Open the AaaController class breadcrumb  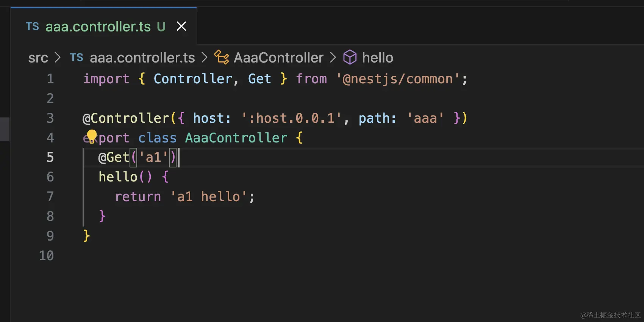(x=278, y=58)
